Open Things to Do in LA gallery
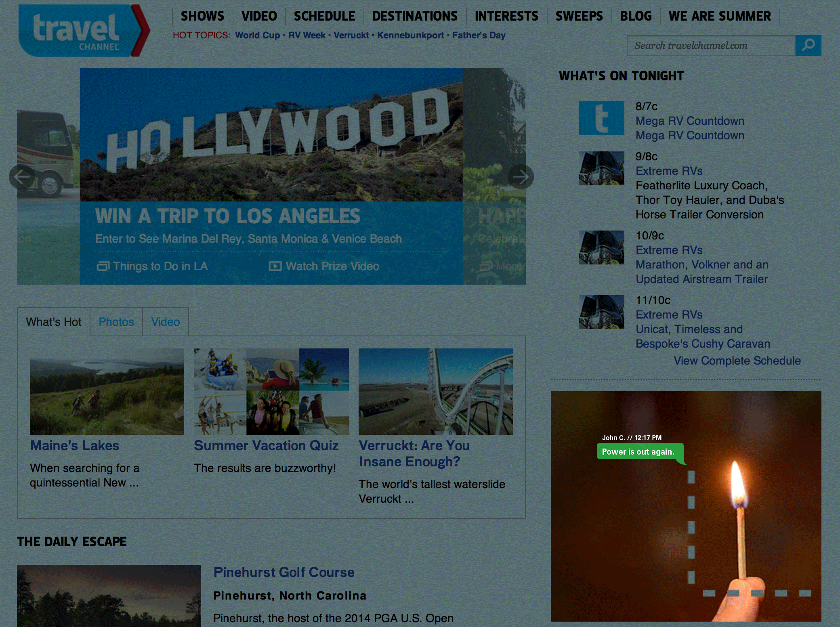This screenshot has height=627, width=840. coord(152,266)
